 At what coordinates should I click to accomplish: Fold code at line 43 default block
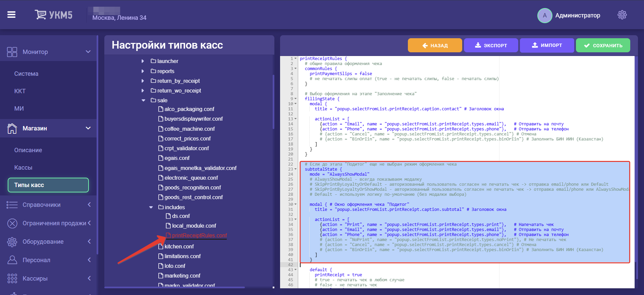[x=296, y=270]
